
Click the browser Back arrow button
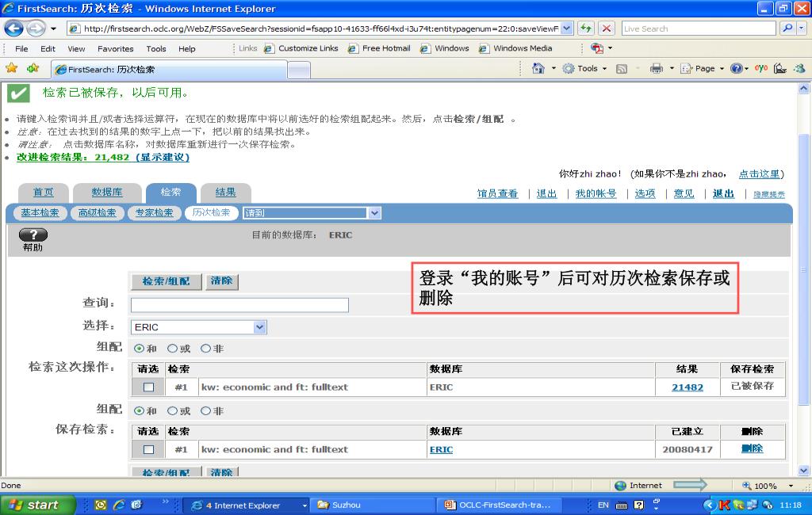click(x=13, y=29)
